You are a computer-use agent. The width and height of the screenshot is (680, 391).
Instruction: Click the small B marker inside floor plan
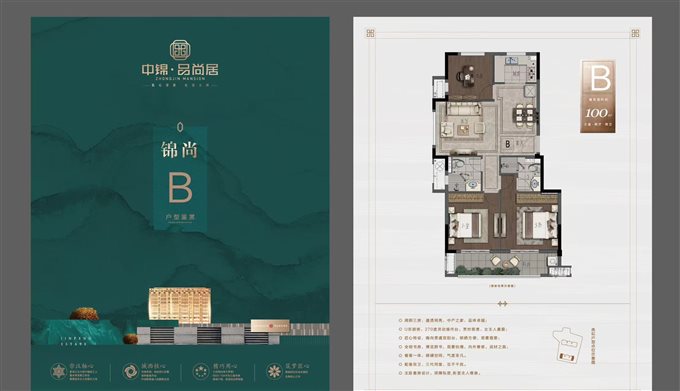[508, 144]
